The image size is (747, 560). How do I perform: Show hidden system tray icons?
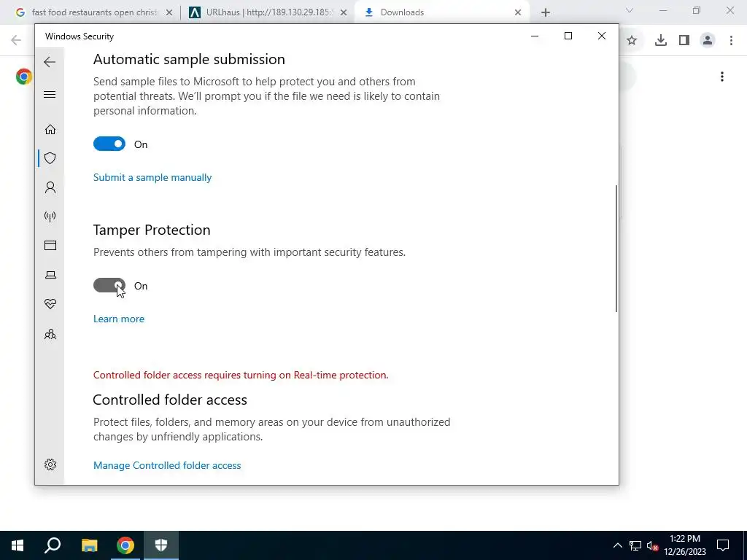pos(617,545)
